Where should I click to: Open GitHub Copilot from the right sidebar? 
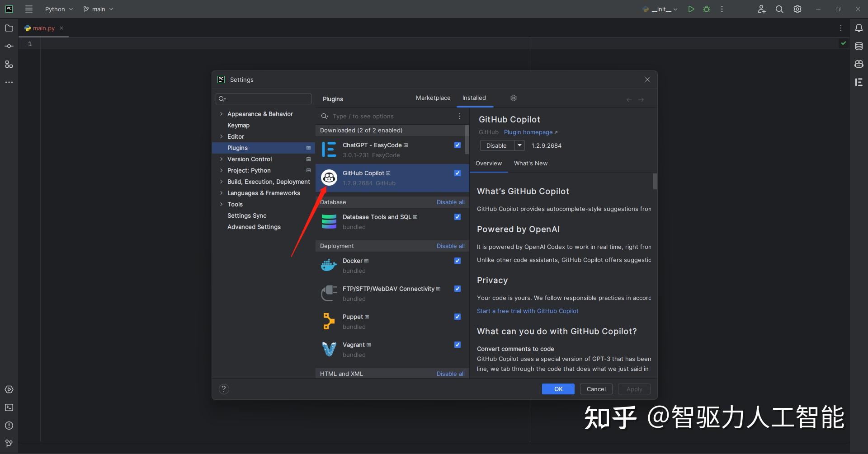[x=859, y=64]
